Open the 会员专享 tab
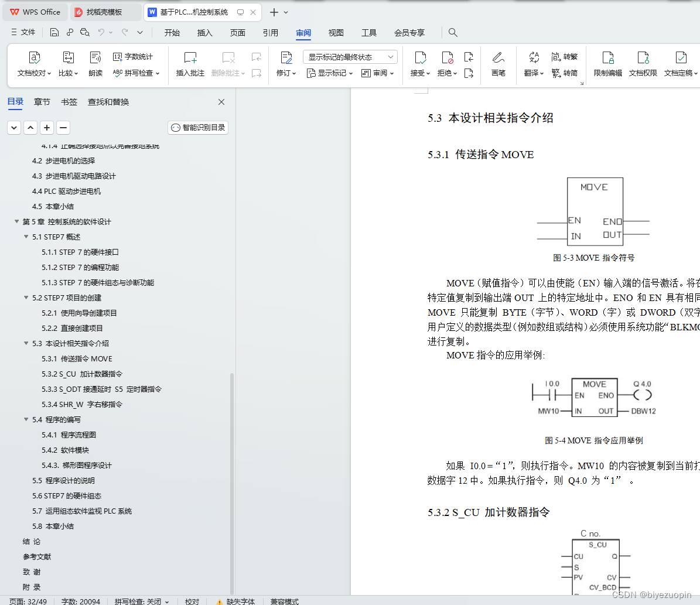 point(409,33)
